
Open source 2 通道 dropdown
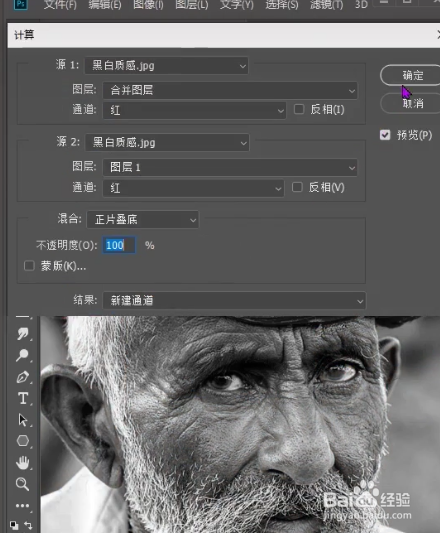tap(193, 188)
